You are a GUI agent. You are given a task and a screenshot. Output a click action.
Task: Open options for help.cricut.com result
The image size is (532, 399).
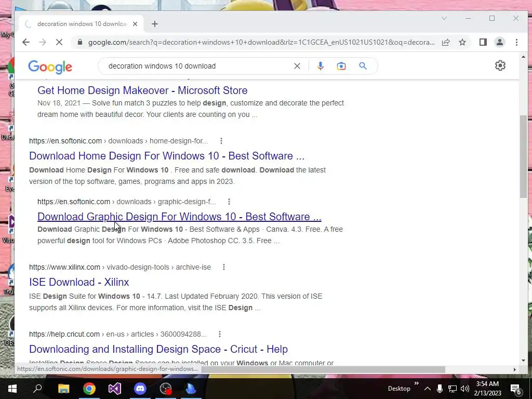(x=220, y=334)
